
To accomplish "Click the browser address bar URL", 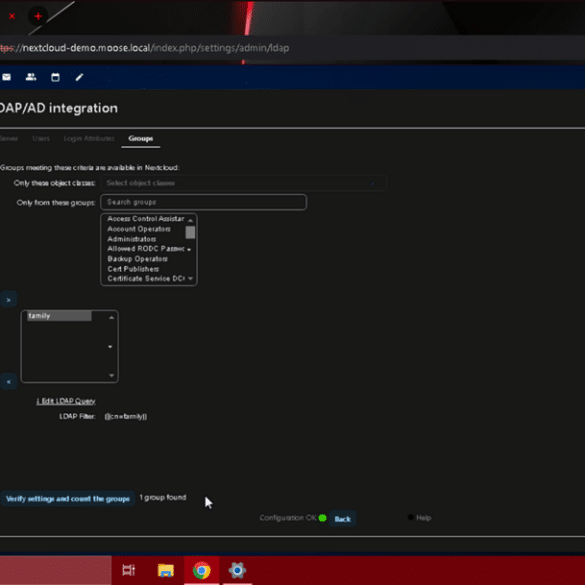I will point(145,48).
